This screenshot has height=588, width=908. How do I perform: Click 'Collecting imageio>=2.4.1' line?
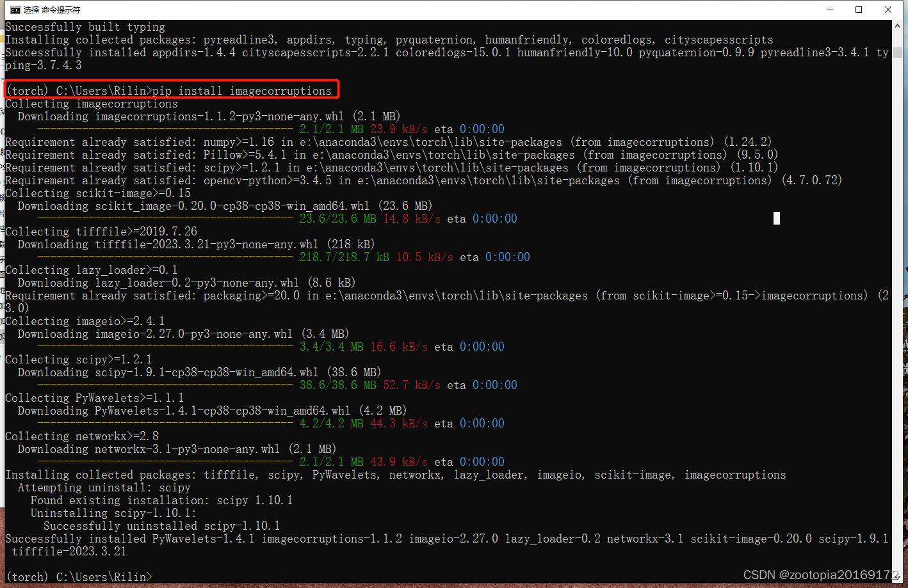[85, 321]
